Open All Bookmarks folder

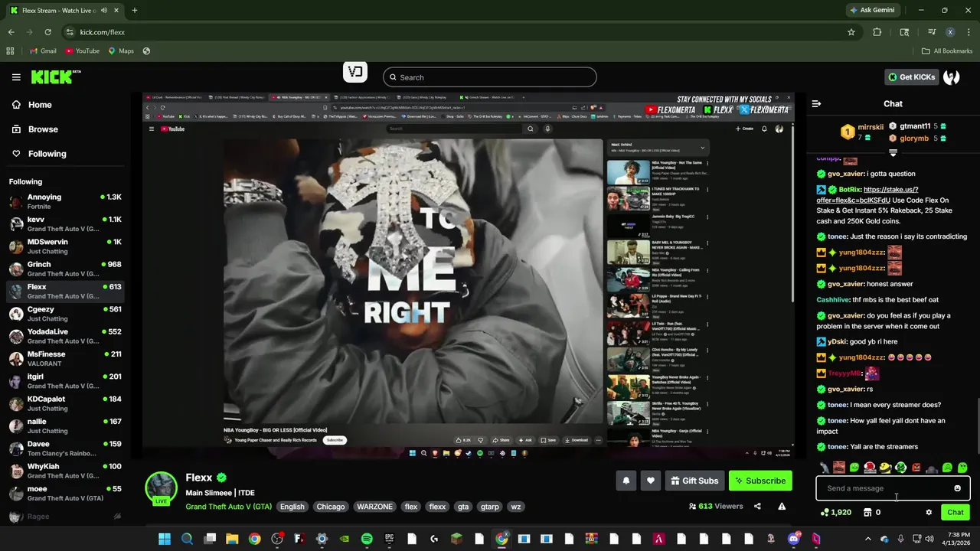pyautogui.click(x=946, y=51)
